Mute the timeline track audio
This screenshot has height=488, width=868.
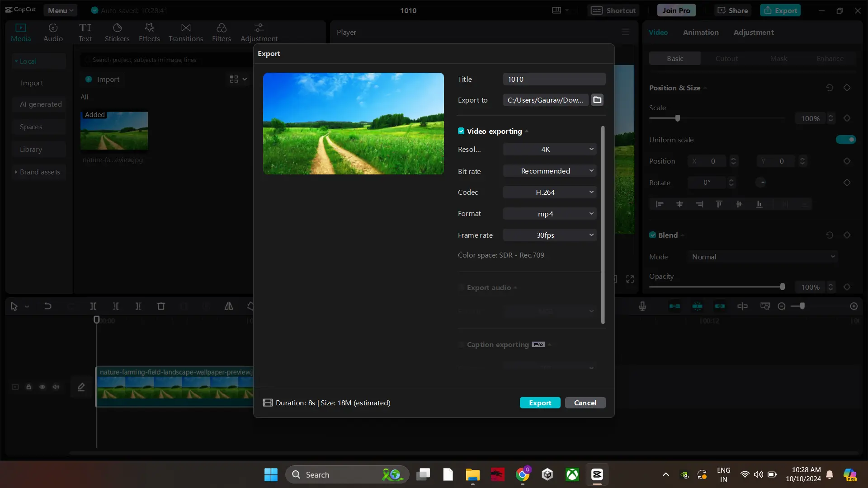coord(56,387)
